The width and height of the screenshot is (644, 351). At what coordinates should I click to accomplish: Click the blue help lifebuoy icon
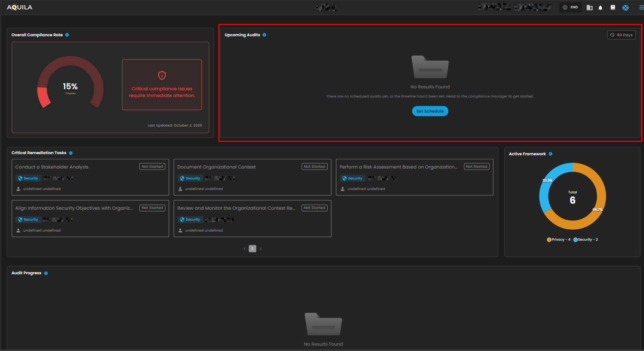626,8
